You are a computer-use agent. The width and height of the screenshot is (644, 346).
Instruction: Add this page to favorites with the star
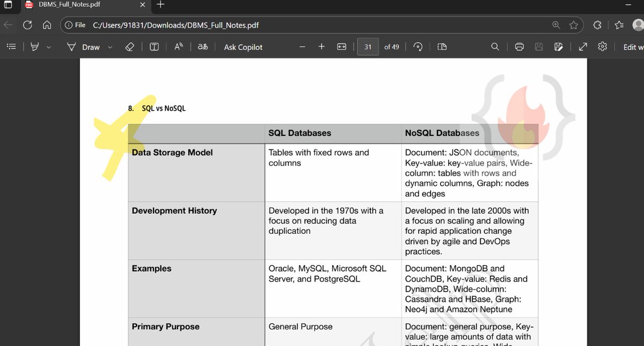coord(573,25)
